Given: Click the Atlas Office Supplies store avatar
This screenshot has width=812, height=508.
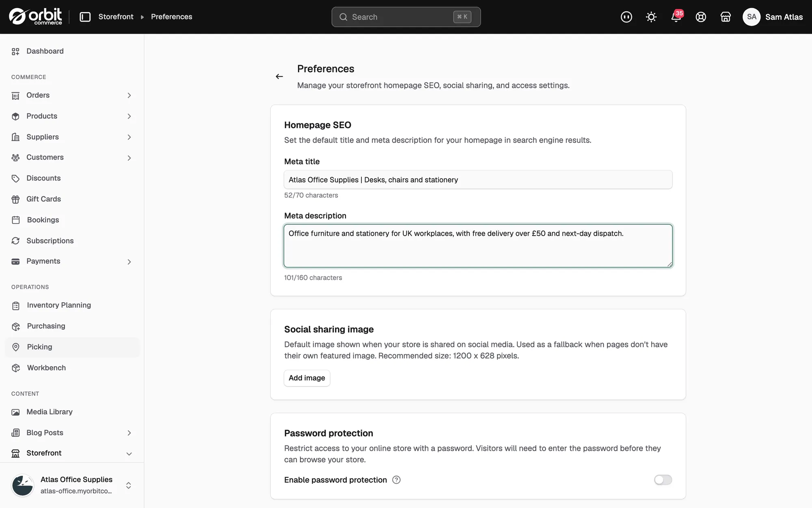Looking at the screenshot, I should click(x=22, y=485).
